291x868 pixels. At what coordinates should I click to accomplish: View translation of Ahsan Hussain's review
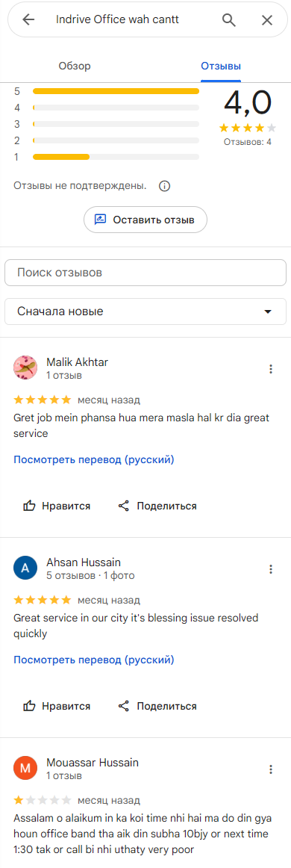93,660
